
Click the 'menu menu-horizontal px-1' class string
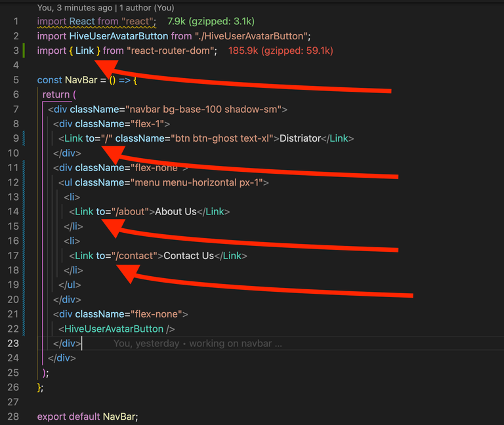tap(197, 182)
